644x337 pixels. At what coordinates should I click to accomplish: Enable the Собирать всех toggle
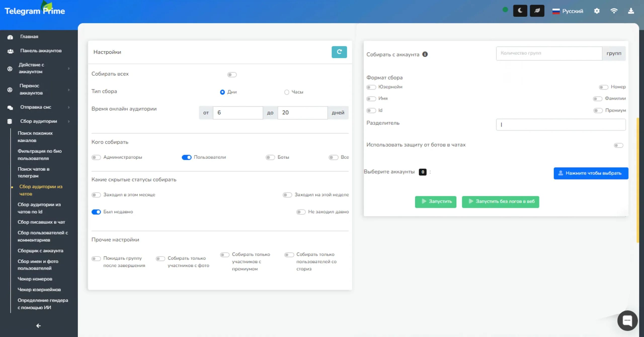(x=232, y=75)
